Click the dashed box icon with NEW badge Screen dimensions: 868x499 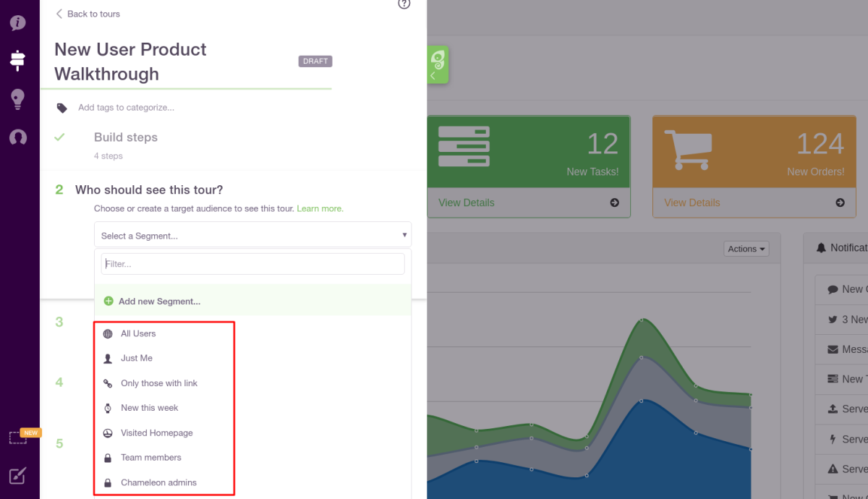tap(18, 438)
